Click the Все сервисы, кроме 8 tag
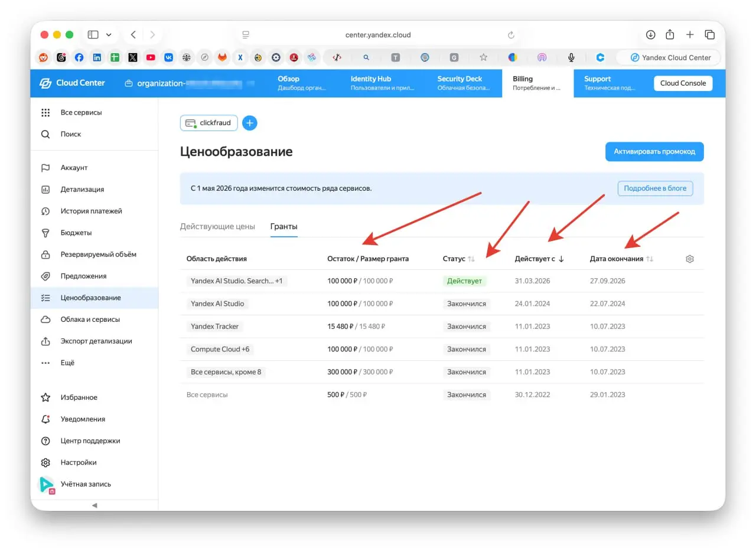Screen dimensions: 756x551 (x=226, y=372)
